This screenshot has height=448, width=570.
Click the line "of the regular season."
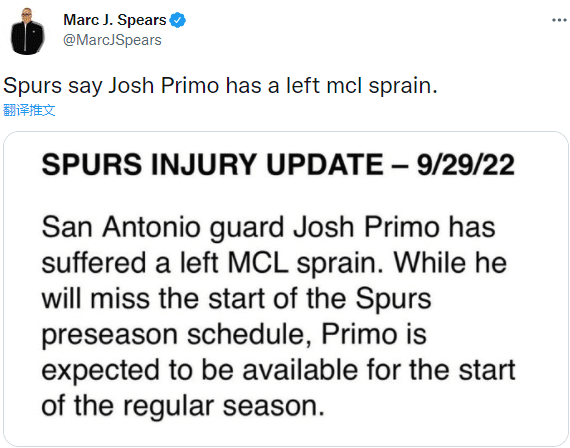click(183, 406)
